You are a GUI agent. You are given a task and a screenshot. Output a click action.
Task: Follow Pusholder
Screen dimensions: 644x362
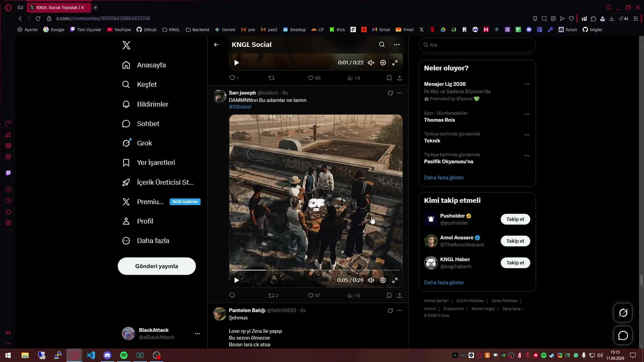point(515,219)
